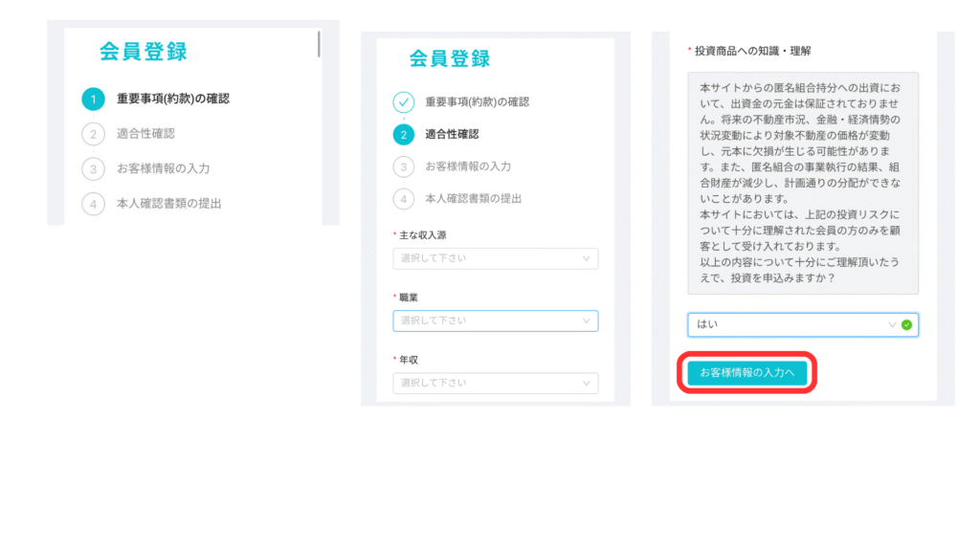This screenshot has width=980, height=551.
Task: Click the investment risk disclaimer text box
Action: (x=803, y=183)
